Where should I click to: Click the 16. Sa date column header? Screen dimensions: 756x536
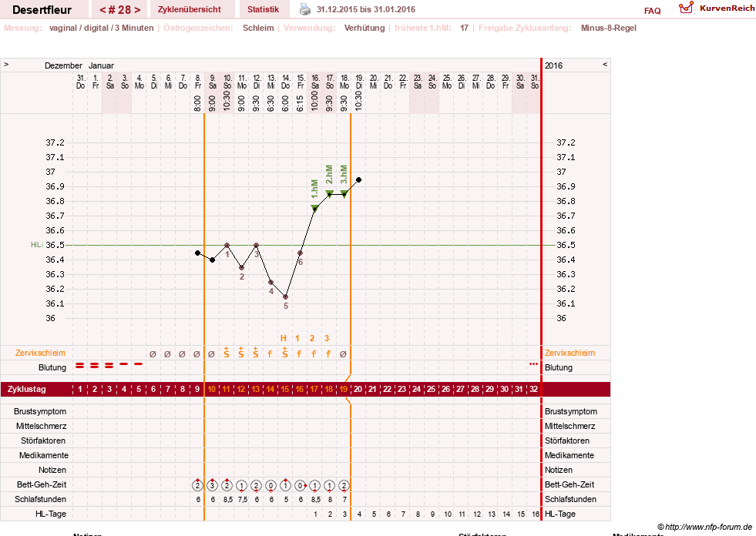click(x=315, y=82)
